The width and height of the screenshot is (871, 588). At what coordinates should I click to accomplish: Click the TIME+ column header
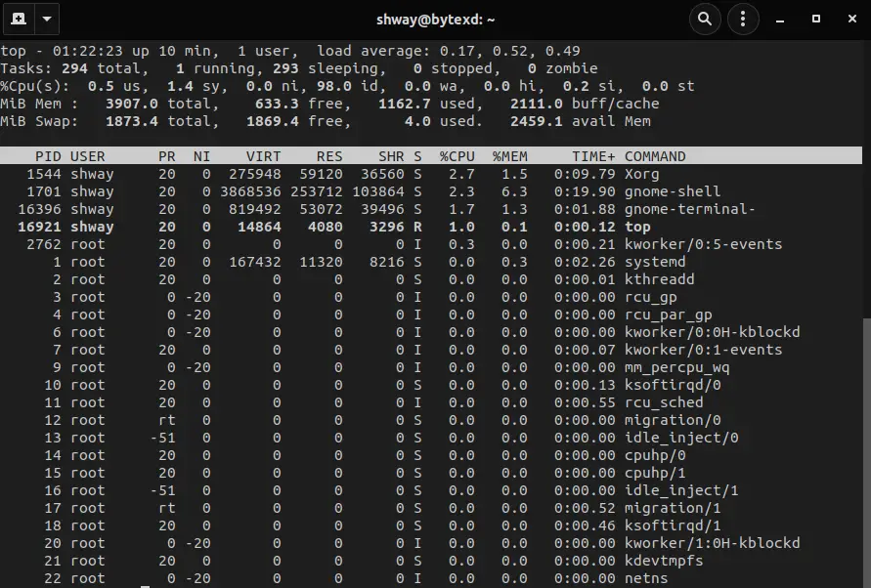coord(593,156)
